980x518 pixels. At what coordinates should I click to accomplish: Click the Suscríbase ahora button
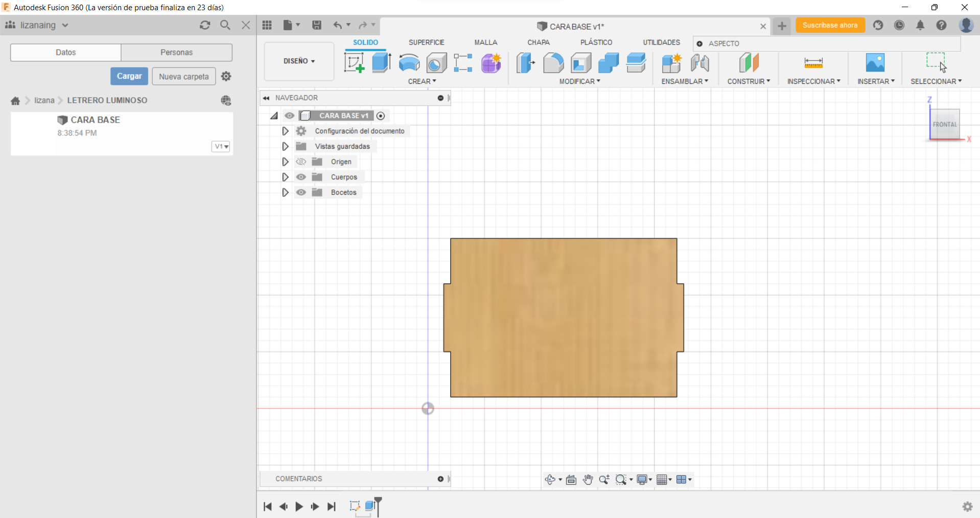click(x=830, y=25)
